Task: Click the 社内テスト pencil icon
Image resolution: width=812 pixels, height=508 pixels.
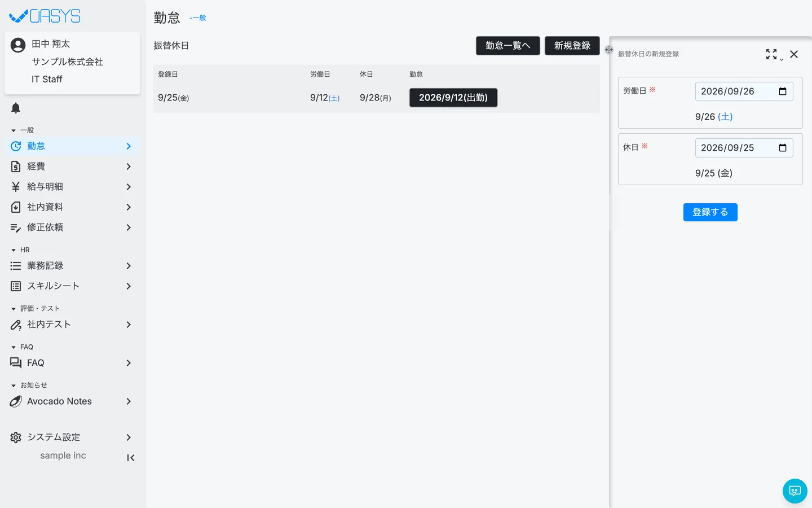Action: [16, 325]
